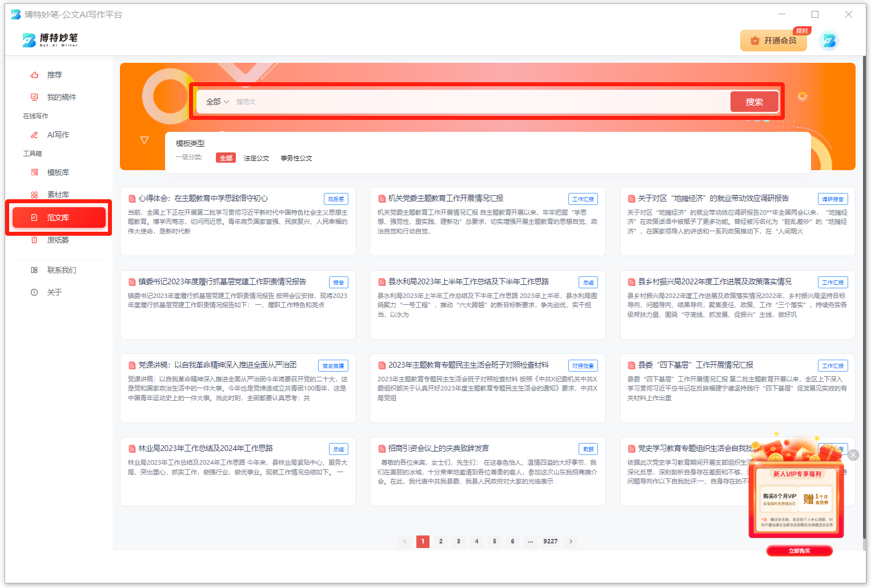Image resolution: width=871 pixels, height=588 pixels.
Task: Click the 致辞 tag on 招商引资 card
Action: [588, 449]
